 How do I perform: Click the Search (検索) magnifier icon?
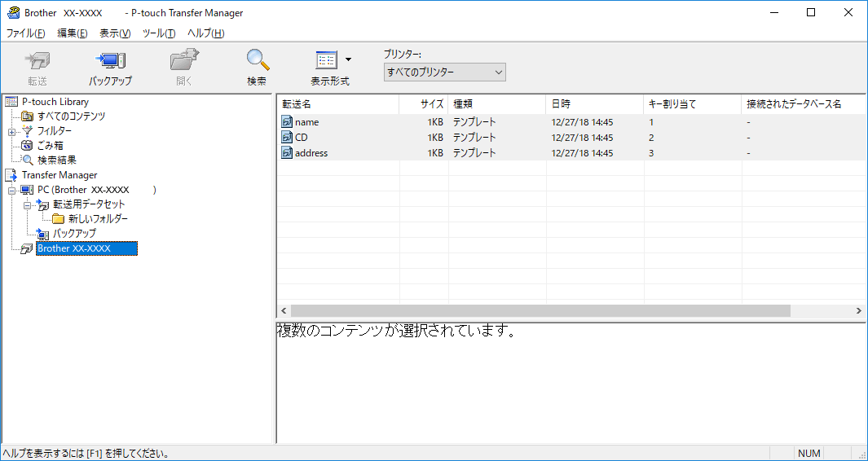[258, 59]
